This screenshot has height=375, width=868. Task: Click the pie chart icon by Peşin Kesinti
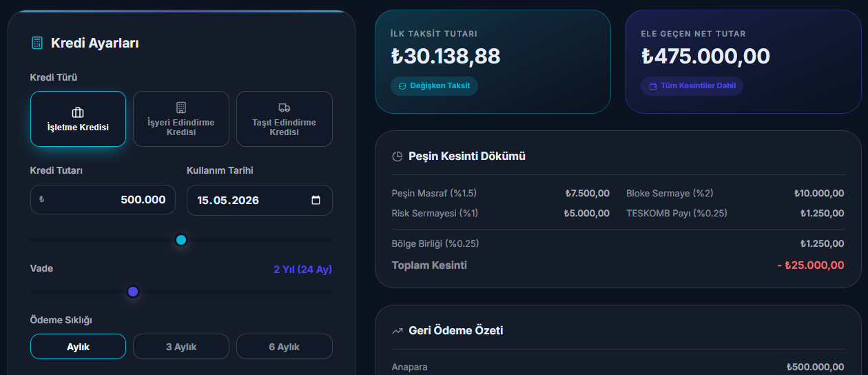[x=397, y=156]
